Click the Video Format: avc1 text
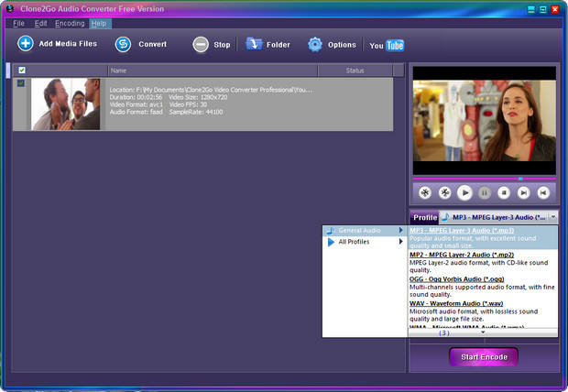Viewport: 568px width, 392px height. point(137,104)
